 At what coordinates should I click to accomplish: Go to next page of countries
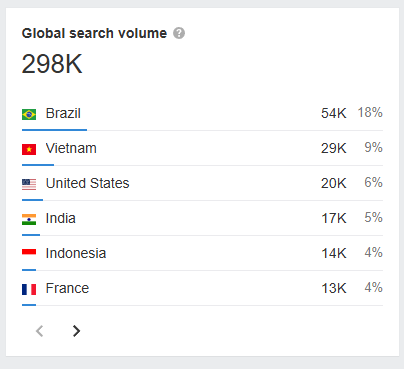coord(76,331)
